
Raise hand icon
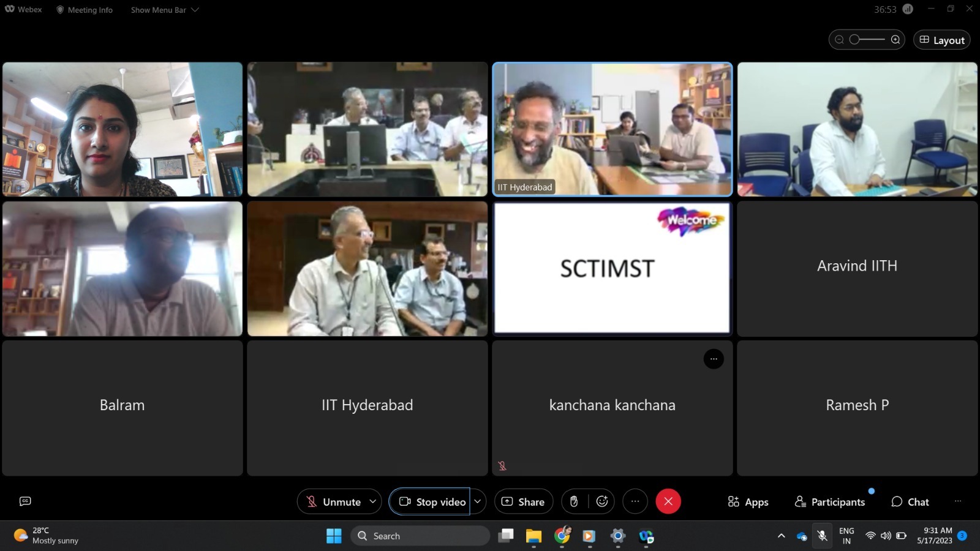click(574, 501)
